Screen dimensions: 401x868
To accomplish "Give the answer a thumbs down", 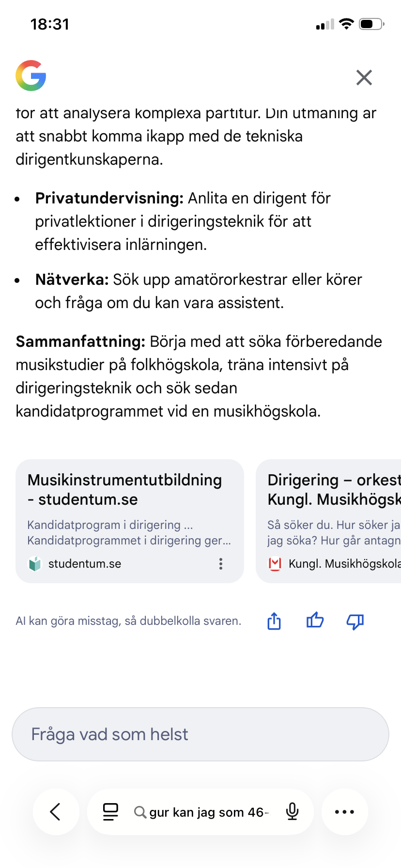I will click(x=355, y=621).
